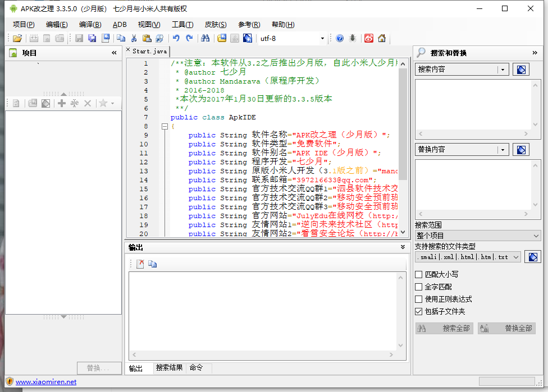Collapse the 搜索和替换 panel chevron
Image resolution: width=548 pixels, height=392 pixels.
(x=535, y=53)
